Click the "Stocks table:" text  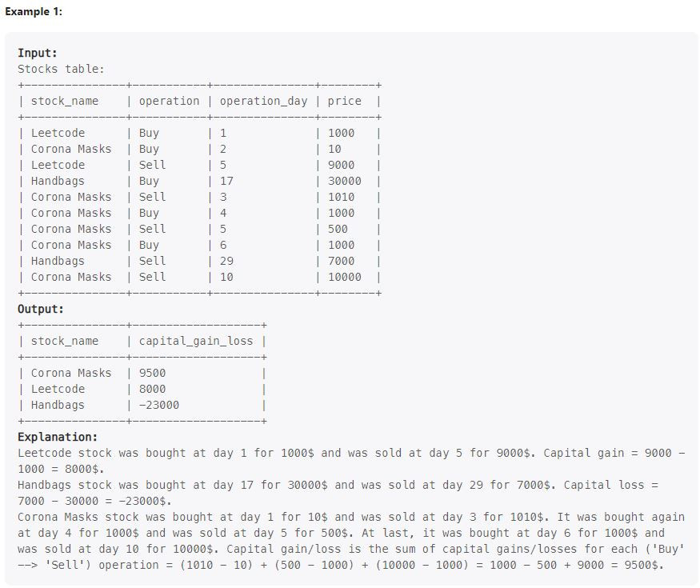tap(61, 70)
